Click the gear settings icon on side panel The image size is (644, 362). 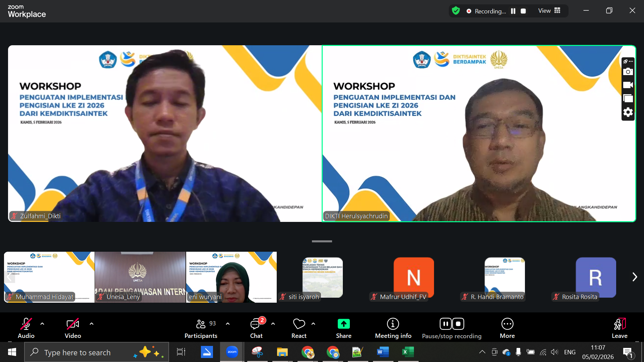[628, 112]
